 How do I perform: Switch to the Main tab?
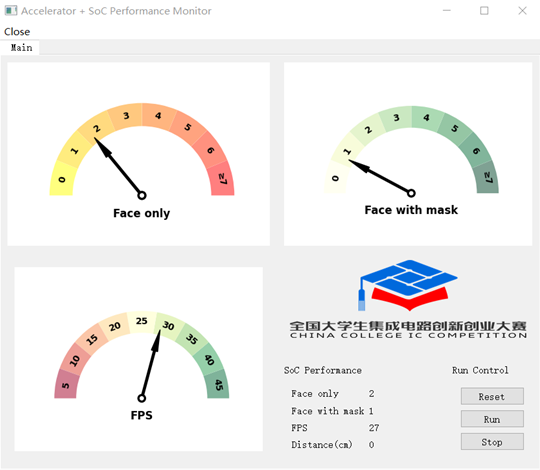21,48
